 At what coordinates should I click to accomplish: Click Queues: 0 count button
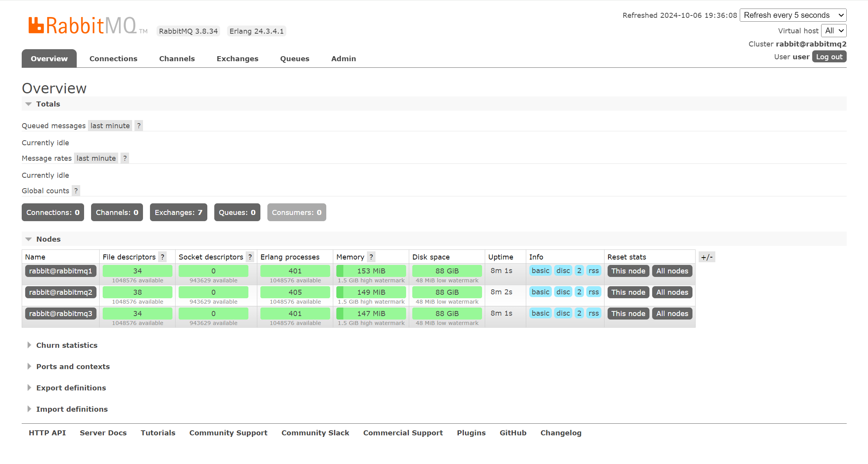[237, 212]
